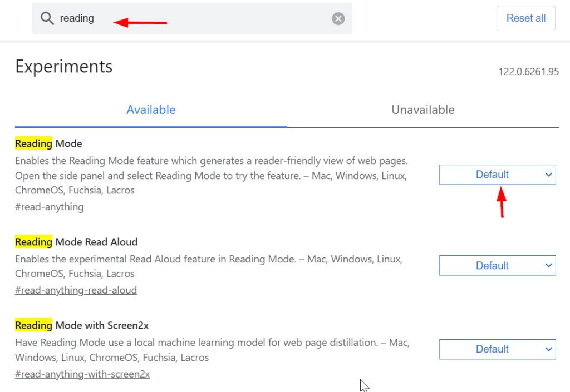The image size is (570, 392).
Task: Open the #read-anything link
Action: click(50, 207)
